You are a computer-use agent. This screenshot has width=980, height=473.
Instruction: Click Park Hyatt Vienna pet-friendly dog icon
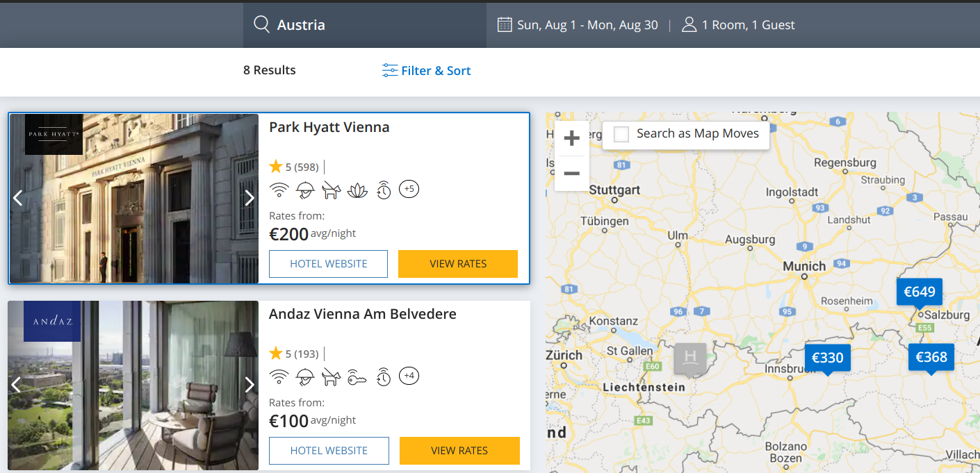pos(332,190)
